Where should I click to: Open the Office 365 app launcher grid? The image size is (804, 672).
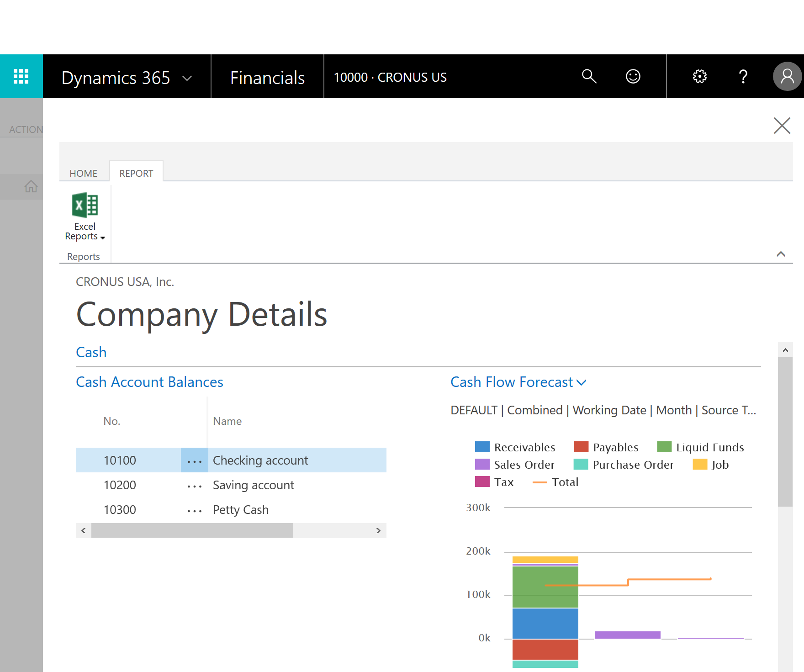(x=21, y=76)
